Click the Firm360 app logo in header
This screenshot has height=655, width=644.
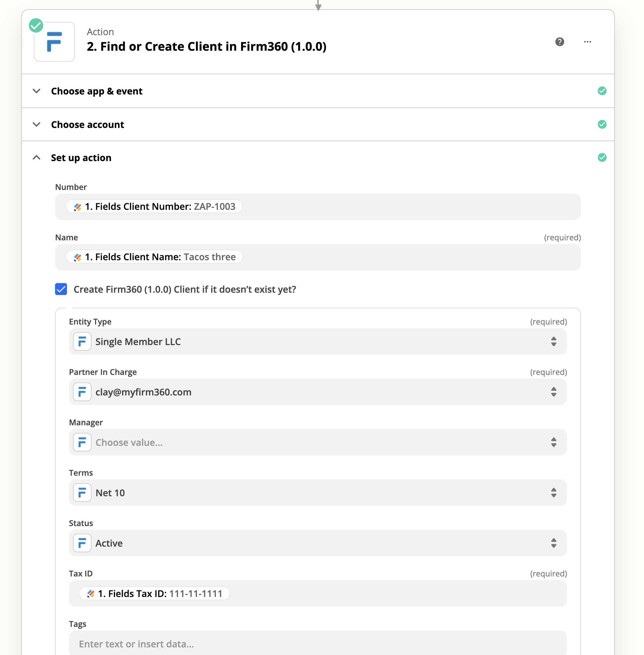coord(54,41)
